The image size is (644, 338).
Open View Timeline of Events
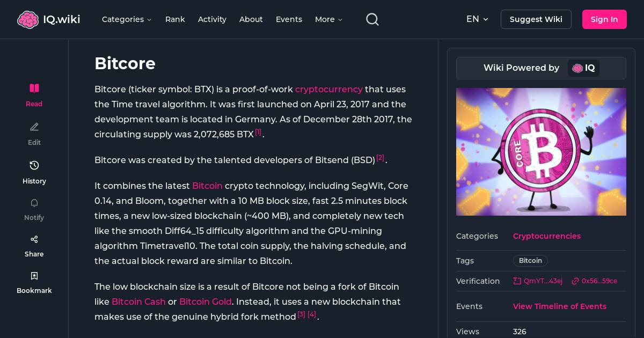(560, 306)
